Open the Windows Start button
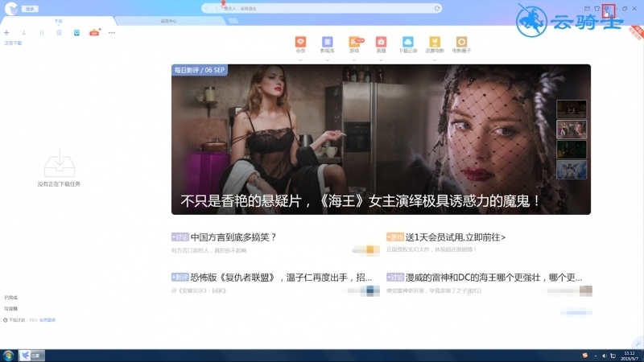 (8, 356)
